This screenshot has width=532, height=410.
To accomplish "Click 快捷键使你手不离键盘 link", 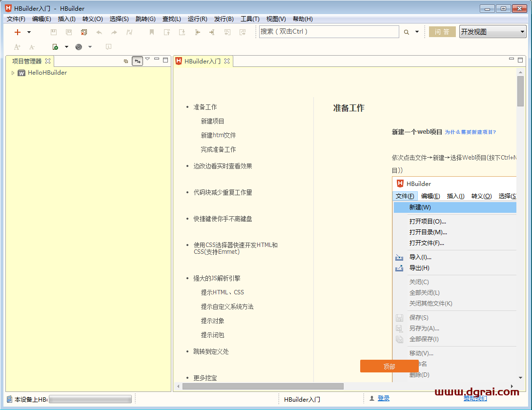I will [x=223, y=219].
